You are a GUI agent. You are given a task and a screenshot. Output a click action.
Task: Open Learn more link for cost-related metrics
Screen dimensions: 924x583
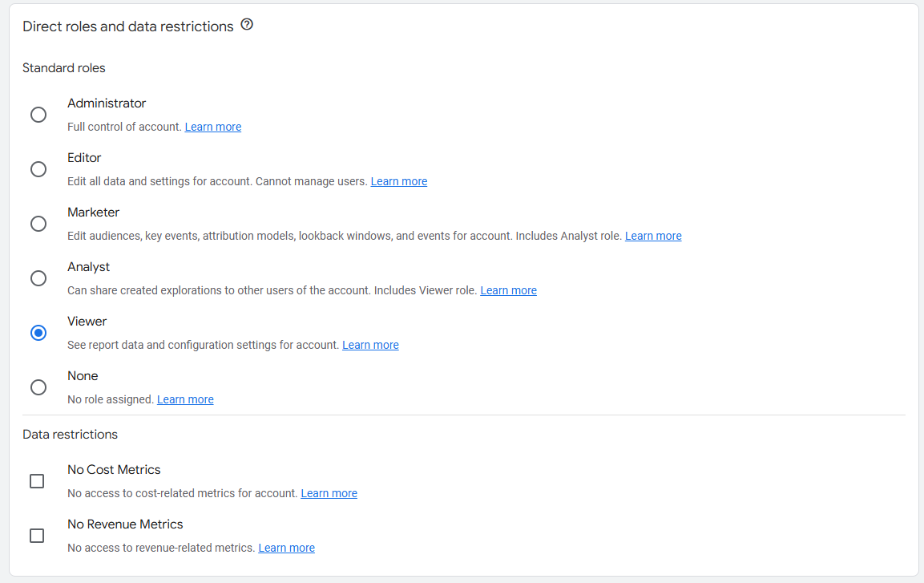[329, 493]
